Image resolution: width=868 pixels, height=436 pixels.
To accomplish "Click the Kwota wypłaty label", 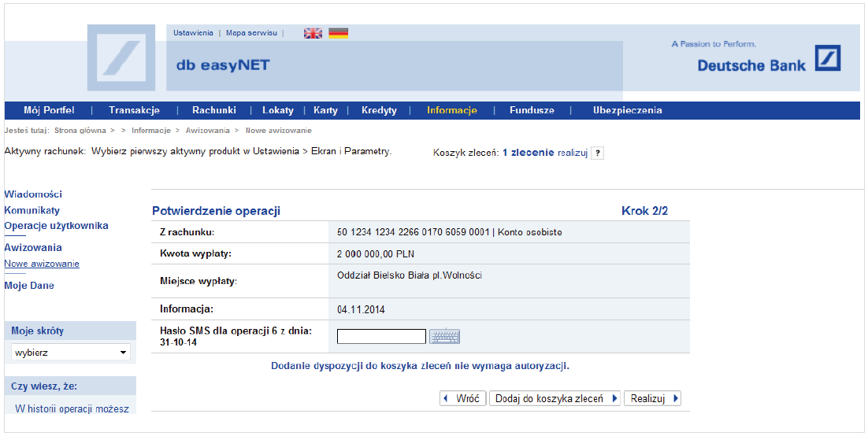I will (195, 254).
